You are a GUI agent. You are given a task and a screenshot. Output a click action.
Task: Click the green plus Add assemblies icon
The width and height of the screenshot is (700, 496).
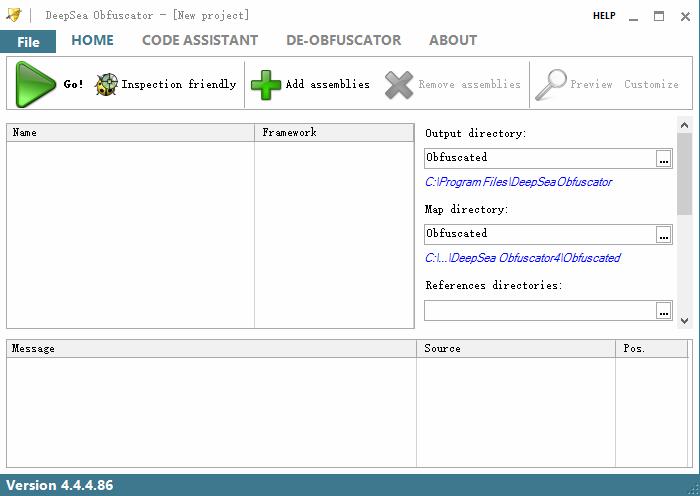pos(266,85)
